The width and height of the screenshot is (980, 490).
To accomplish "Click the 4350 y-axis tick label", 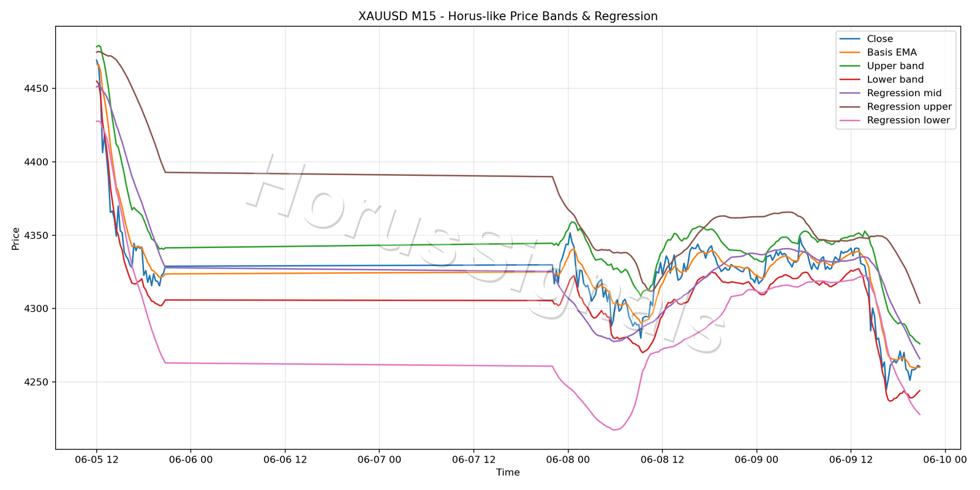I will tap(37, 236).
